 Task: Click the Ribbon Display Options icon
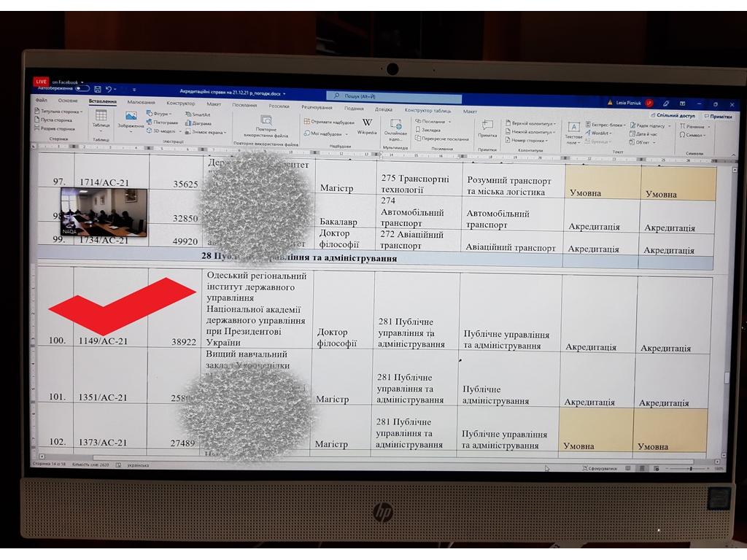(682, 104)
